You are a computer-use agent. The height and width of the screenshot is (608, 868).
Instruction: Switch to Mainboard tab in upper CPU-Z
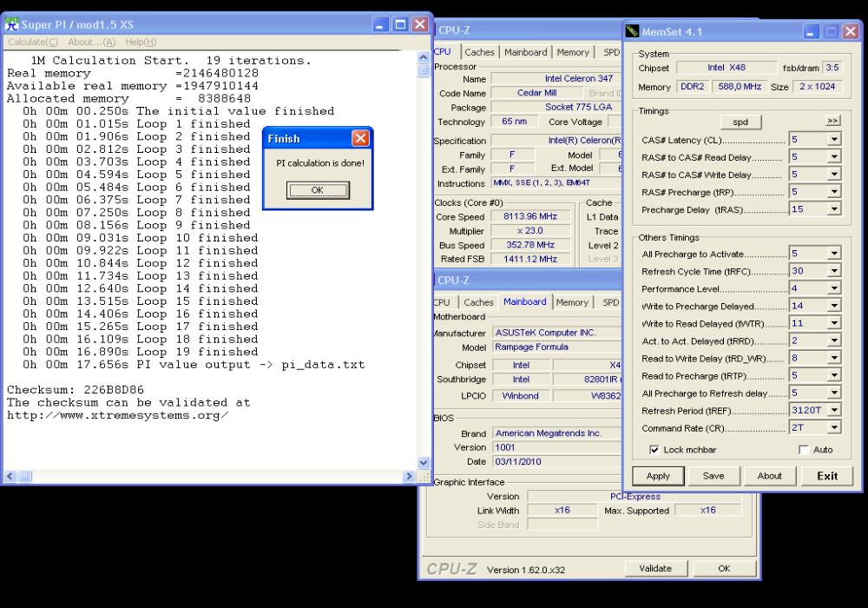(x=525, y=52)
